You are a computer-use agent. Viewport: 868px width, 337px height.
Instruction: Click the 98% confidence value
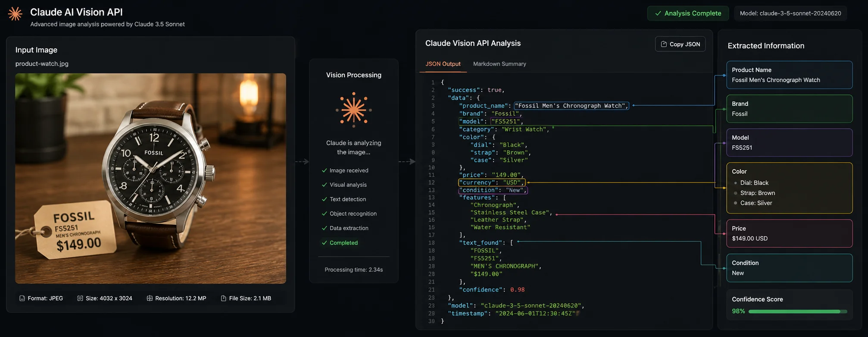(738, 311)
